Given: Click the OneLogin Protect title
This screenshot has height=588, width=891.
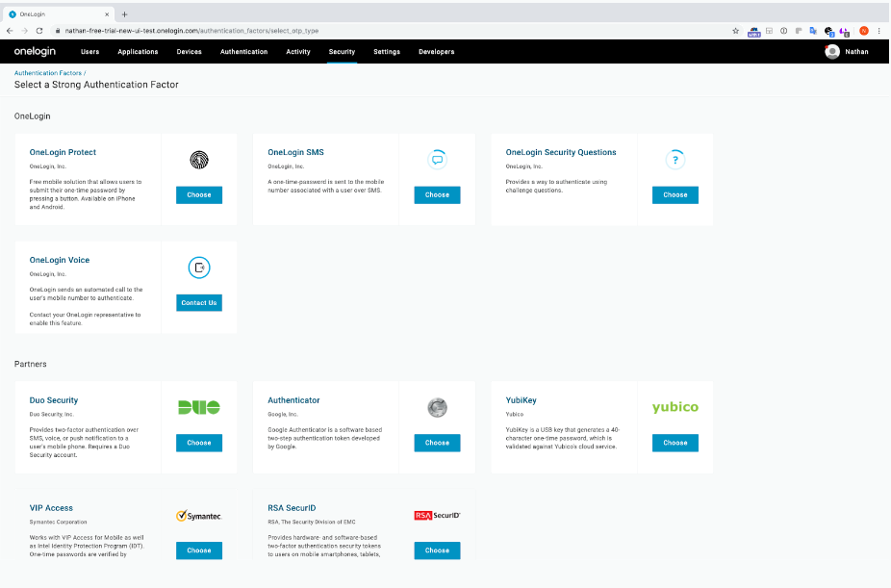Looking at the screenshot, I should pyautogui.click(x=63, y=152).
